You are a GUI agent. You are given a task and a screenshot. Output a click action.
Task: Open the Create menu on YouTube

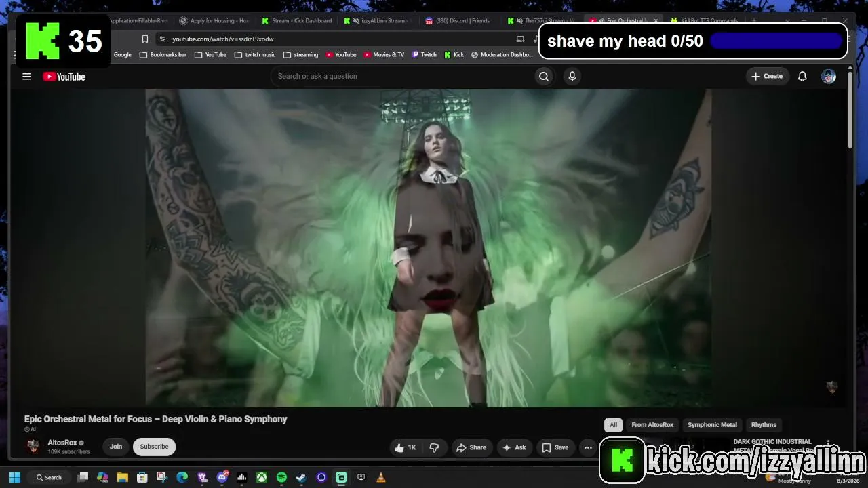[x=766, y=77]
